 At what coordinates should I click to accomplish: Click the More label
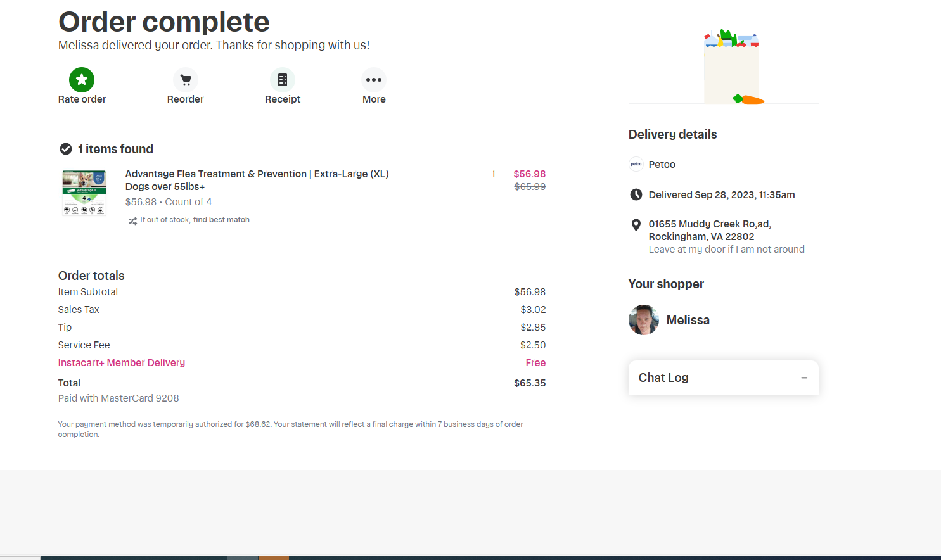pyautogui.click(x=374, y=99)
